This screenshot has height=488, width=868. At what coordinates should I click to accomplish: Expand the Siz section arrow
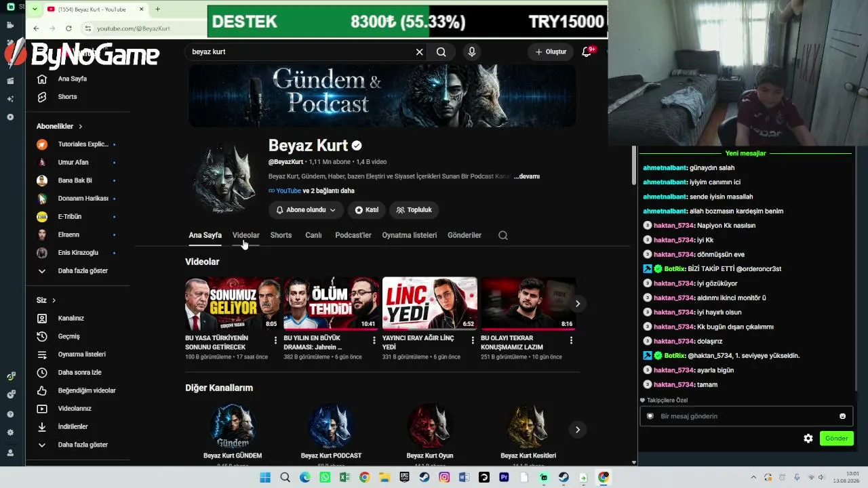(54, 300)
